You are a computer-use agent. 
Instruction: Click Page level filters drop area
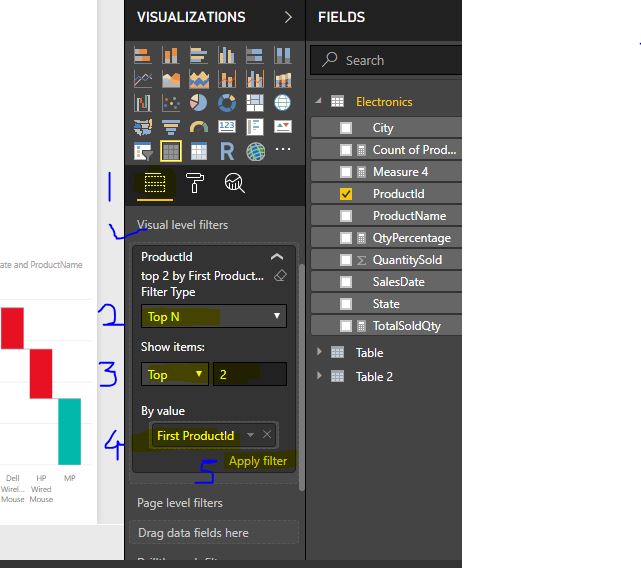[215, 532]
